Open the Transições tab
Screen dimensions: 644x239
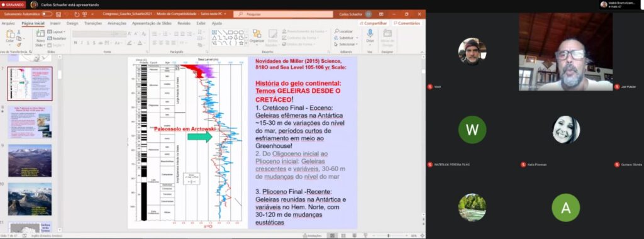[93, 23]
